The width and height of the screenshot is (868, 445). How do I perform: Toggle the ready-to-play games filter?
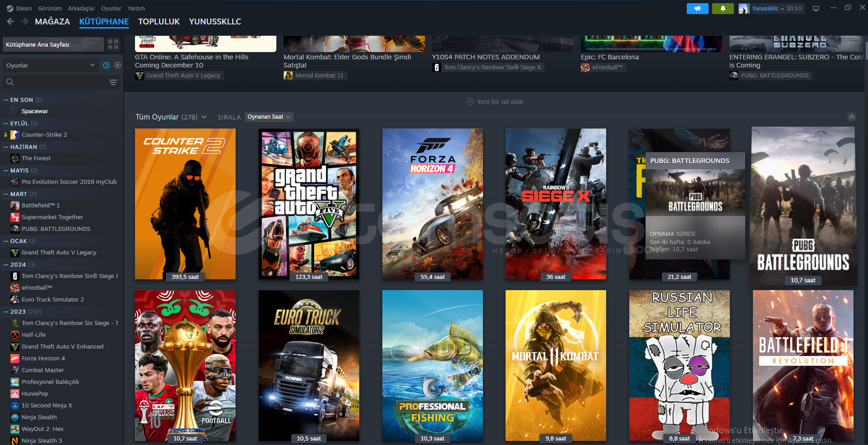[118, 65]
